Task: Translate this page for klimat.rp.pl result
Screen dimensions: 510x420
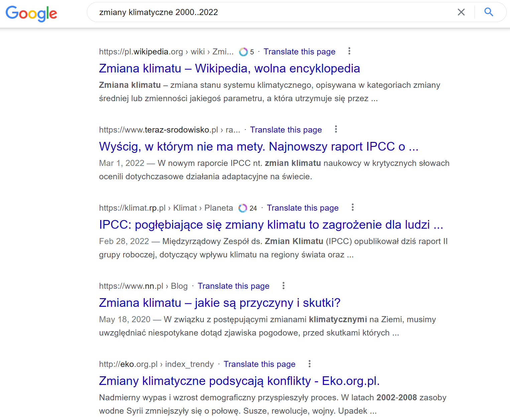Action: coord(303,208)
